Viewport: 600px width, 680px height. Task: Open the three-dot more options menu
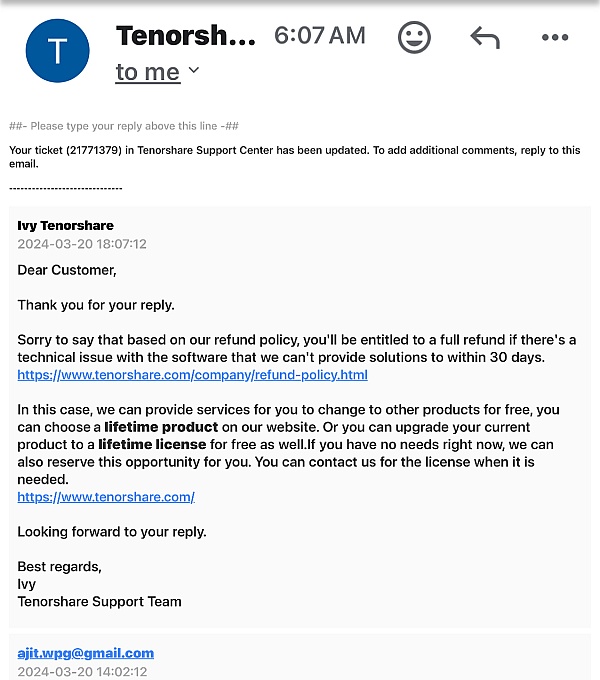pyautogui.click(x=554, y=38)
